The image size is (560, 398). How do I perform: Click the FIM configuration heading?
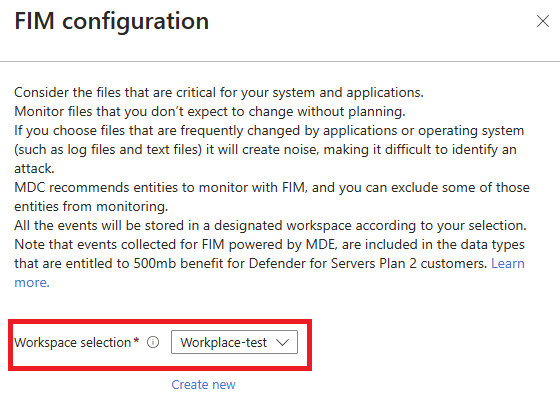point(111,21)
